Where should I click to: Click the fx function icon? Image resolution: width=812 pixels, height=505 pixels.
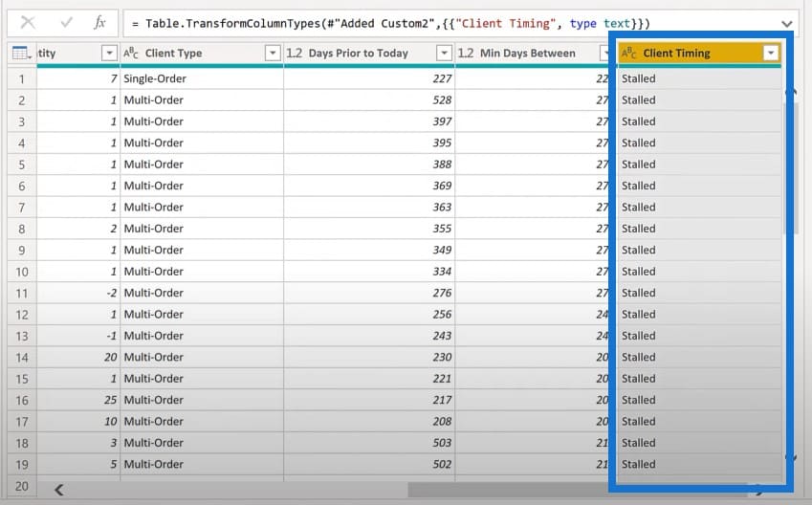tap(99, 22)
